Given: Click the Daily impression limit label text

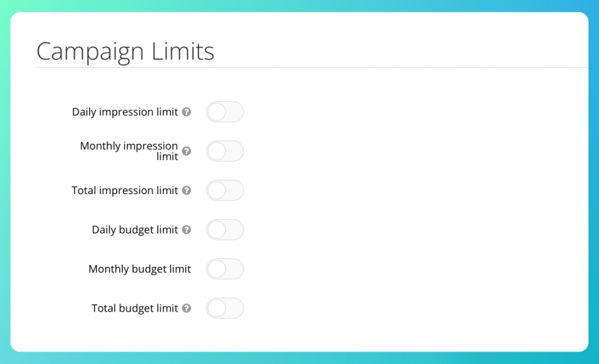Looking at the screenshot, I should tap(125, 112).
